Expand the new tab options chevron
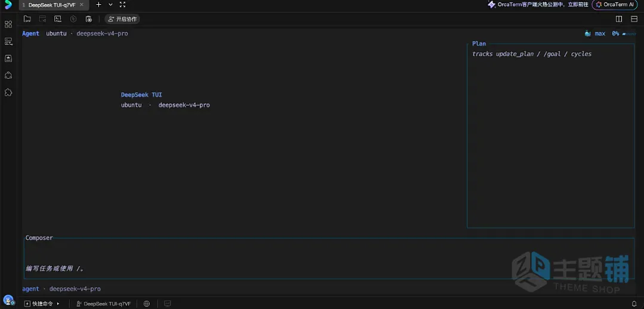The height and width of the screenshot is (309, 644). pos(110,5)
